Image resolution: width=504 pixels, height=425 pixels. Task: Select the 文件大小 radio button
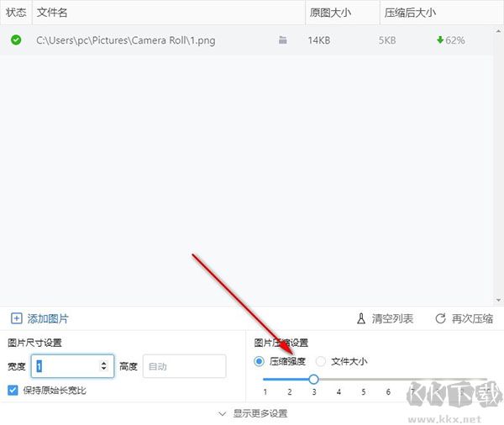click(321, 361)
